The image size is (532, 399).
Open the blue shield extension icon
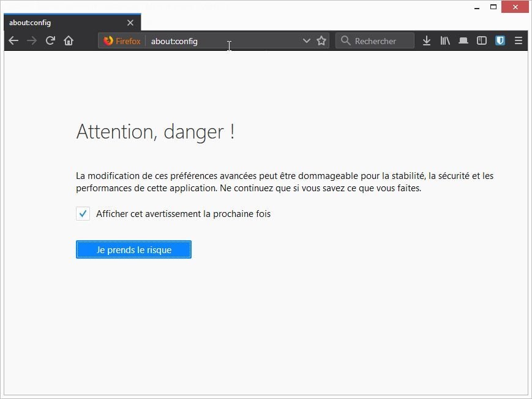coord(500,40)
